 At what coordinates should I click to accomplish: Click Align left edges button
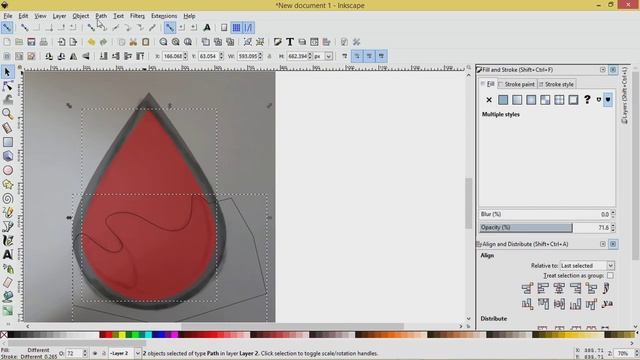[x=542, y=289]
